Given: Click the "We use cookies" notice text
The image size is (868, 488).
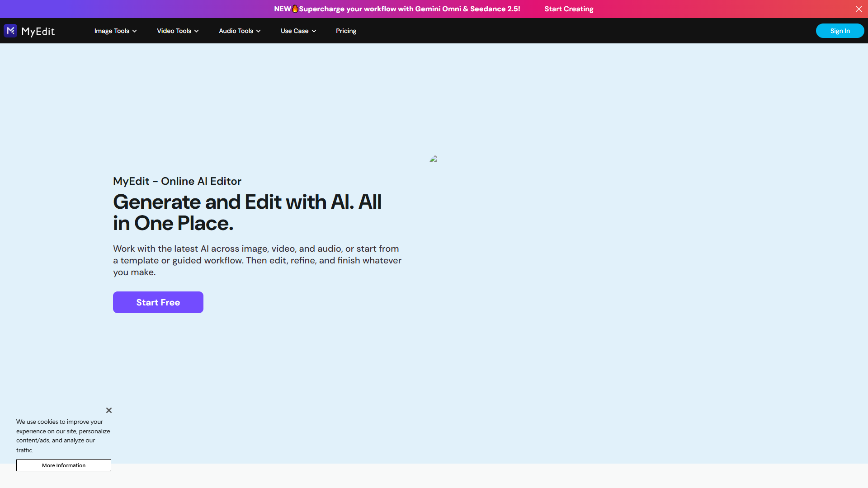Looking at the screenshot, I should coord(63,436).
